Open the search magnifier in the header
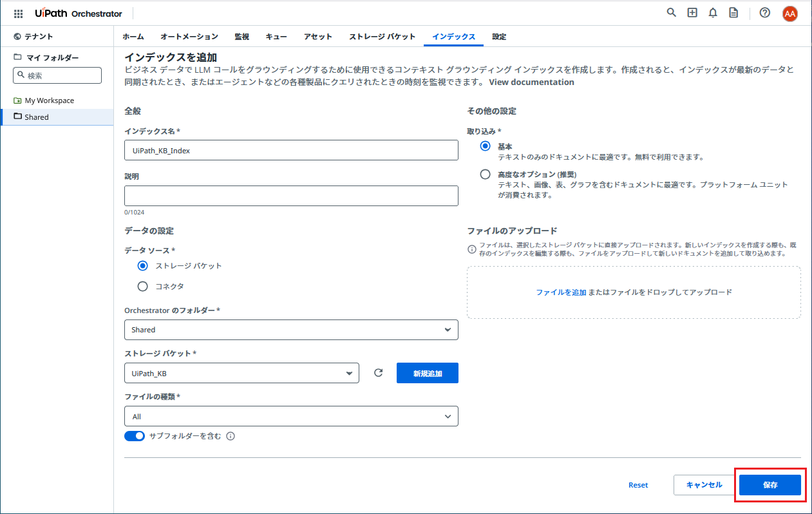The height and width of the screenshot is (514, 812). coord(672,12)
